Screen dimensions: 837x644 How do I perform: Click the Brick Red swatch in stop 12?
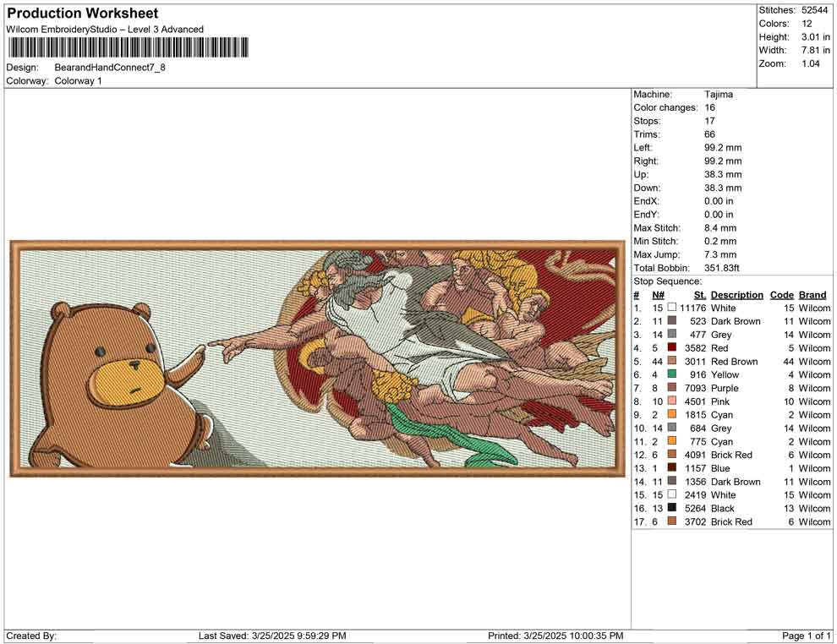[671, 454]
